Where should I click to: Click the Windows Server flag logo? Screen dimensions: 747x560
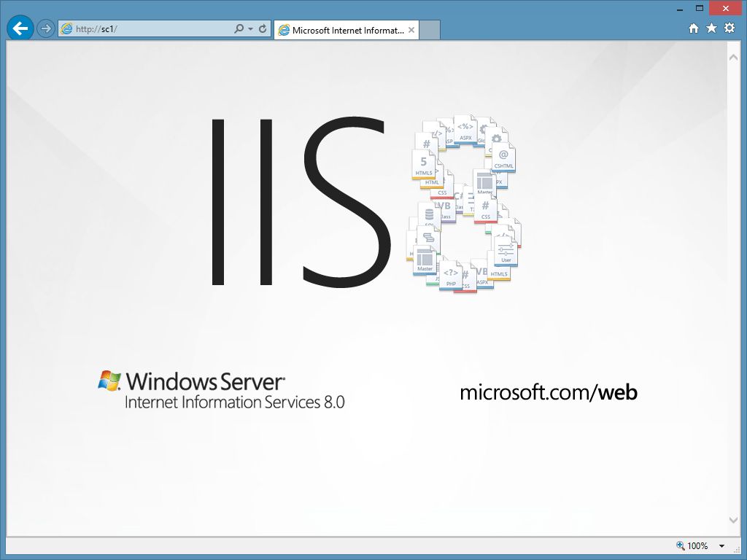coord(109,381)
